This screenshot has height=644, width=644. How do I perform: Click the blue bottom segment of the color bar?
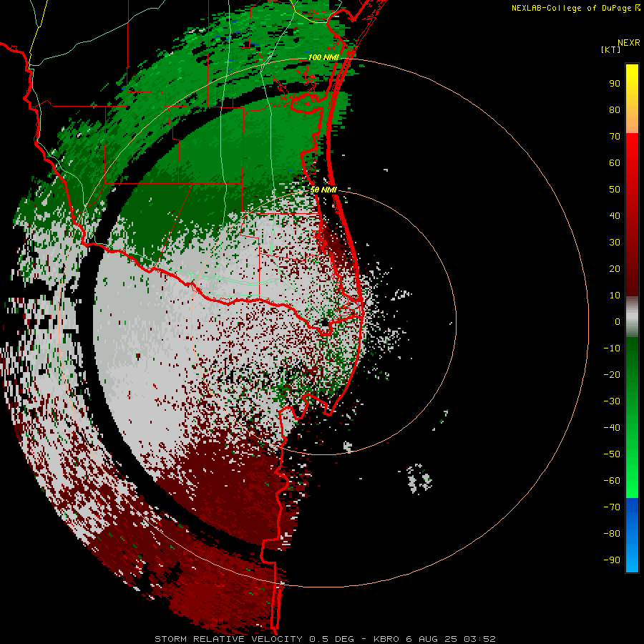632,535
